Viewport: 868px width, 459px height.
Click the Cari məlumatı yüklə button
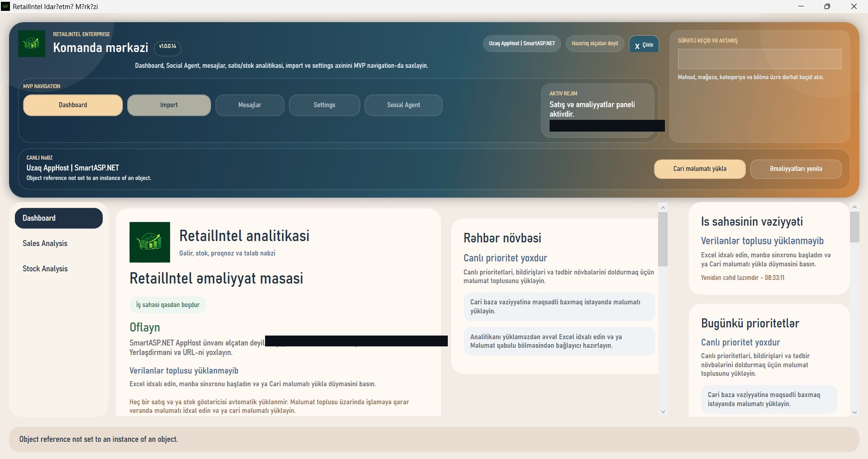click(700, 169)
